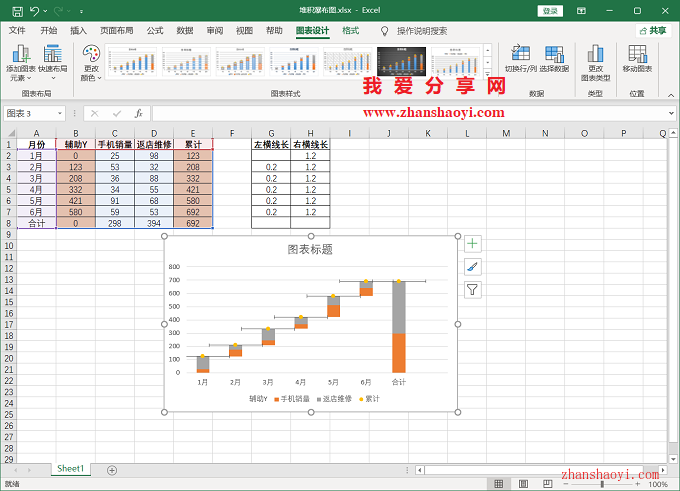The height and width of the screenshot is (491, 680).
Task: Switch to the Format (格式) tab
Action: point(350,30)
